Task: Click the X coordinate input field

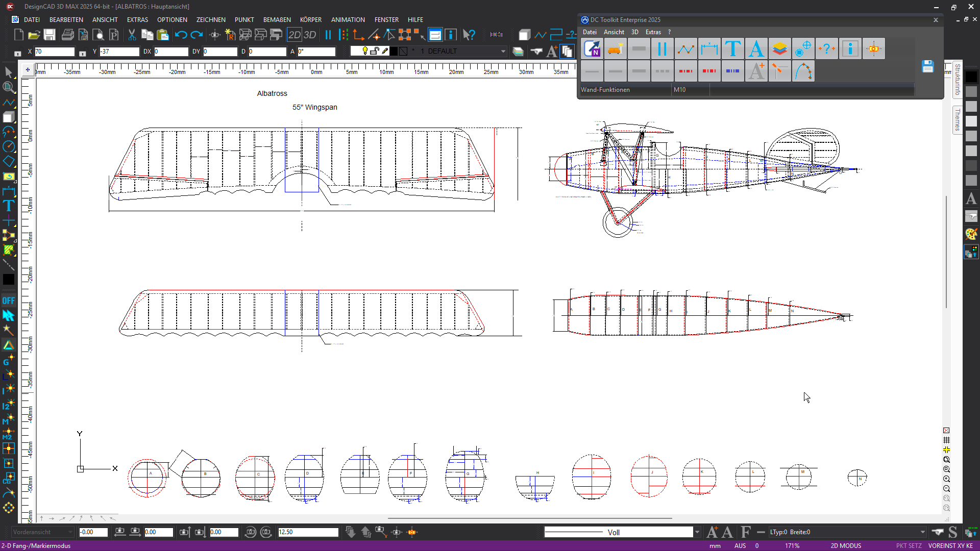Action: pyautogui.click(x=54, y=52)
